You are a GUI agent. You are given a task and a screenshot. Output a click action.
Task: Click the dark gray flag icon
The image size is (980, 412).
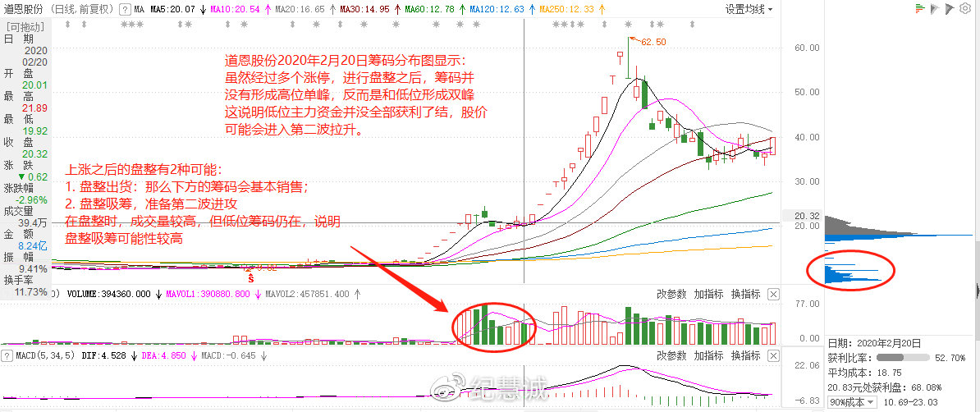[x=949, y=9]
